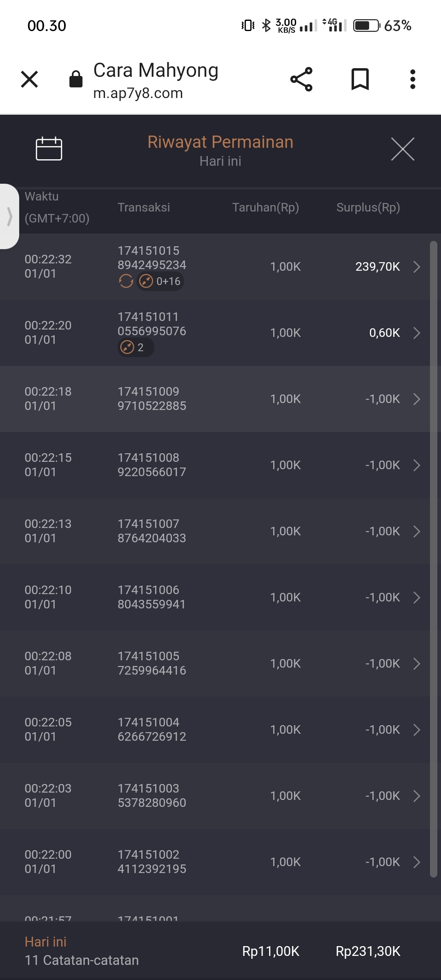Close the browser tab with the X
The width and height of the screenshot is (441, 980).
[29, 79]
